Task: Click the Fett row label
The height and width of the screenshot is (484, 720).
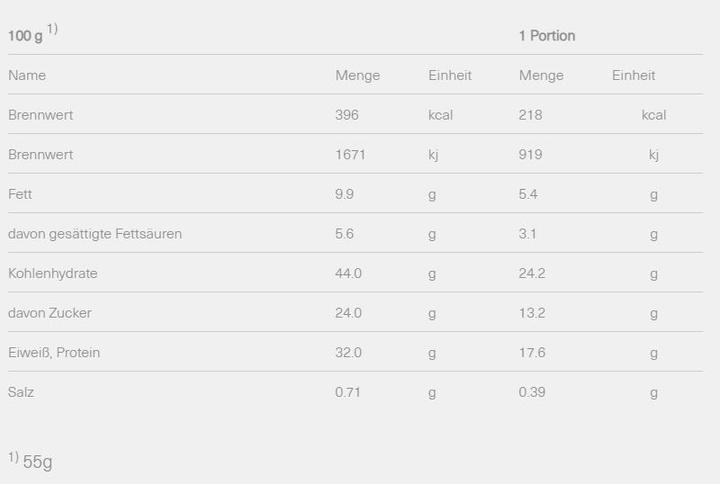Action: (20, 194)
